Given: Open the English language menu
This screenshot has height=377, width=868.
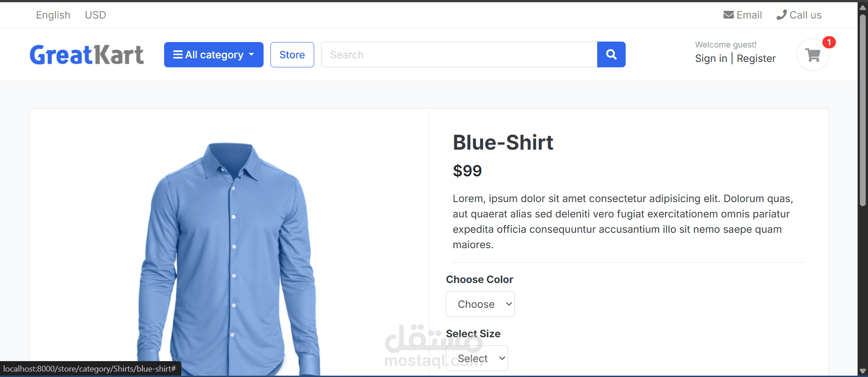Looking at the screenshot, I should (53, 15).
